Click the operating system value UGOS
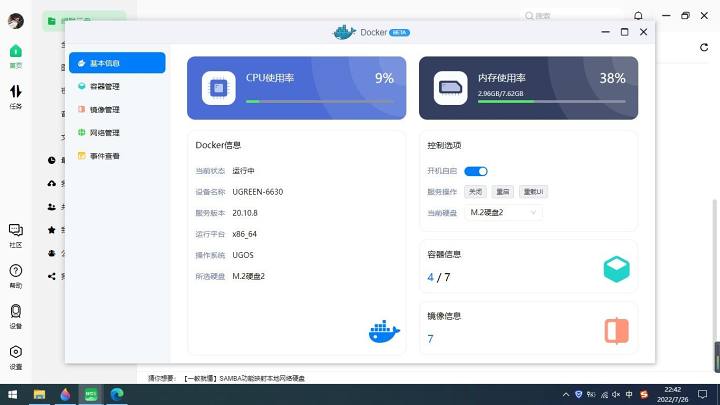This screenshot has width=720, height=405. 243,255
